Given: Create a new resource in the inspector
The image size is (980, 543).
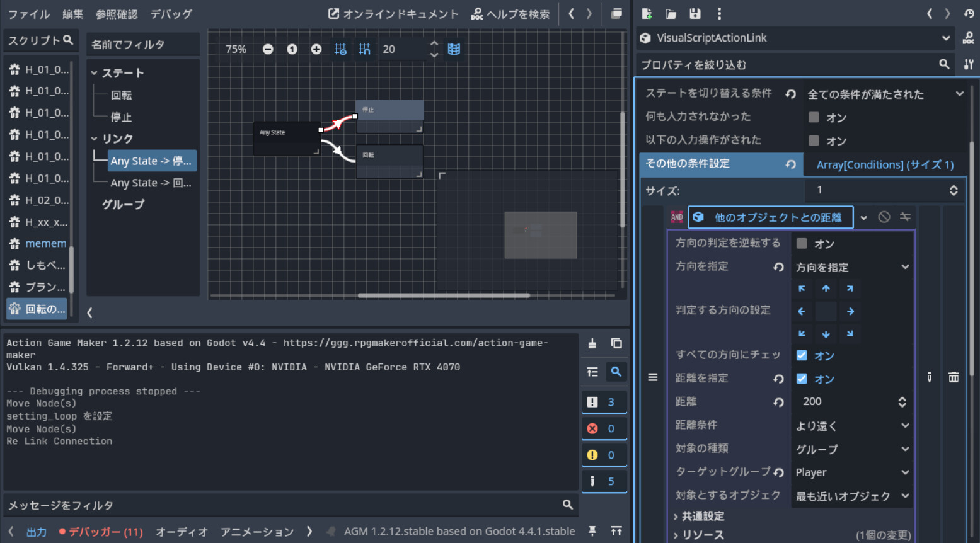Looking at the screenshot, I should coord(647,13).
